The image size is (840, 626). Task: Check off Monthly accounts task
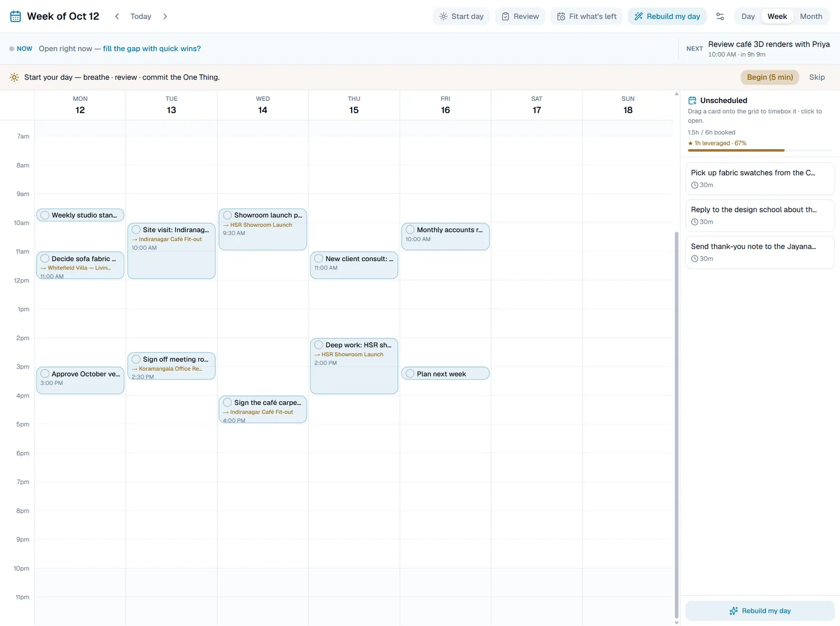pyautogui.click(x=410, y=230)
